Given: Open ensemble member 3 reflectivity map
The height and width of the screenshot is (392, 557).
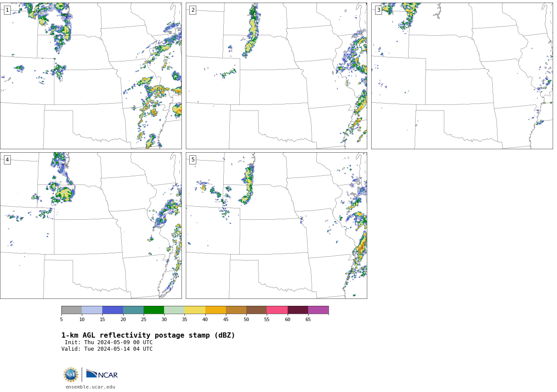Looking at the screenshot, I should pos(462,76).
